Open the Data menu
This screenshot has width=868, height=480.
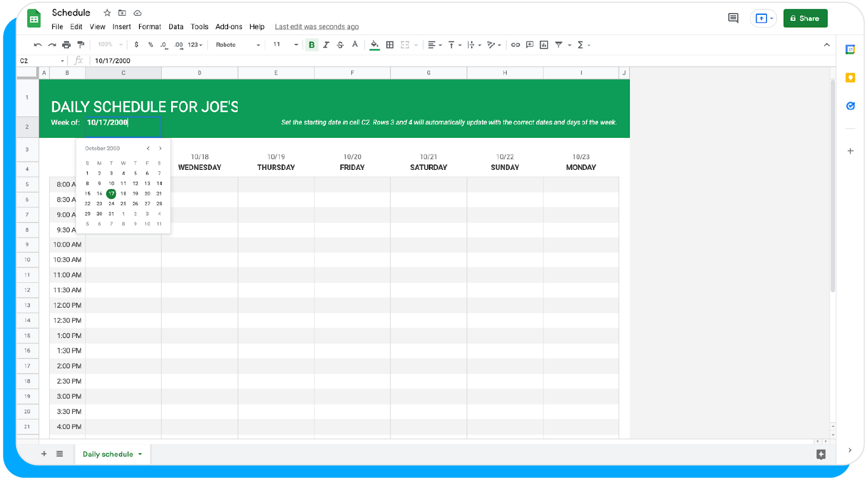coord(176,27)
